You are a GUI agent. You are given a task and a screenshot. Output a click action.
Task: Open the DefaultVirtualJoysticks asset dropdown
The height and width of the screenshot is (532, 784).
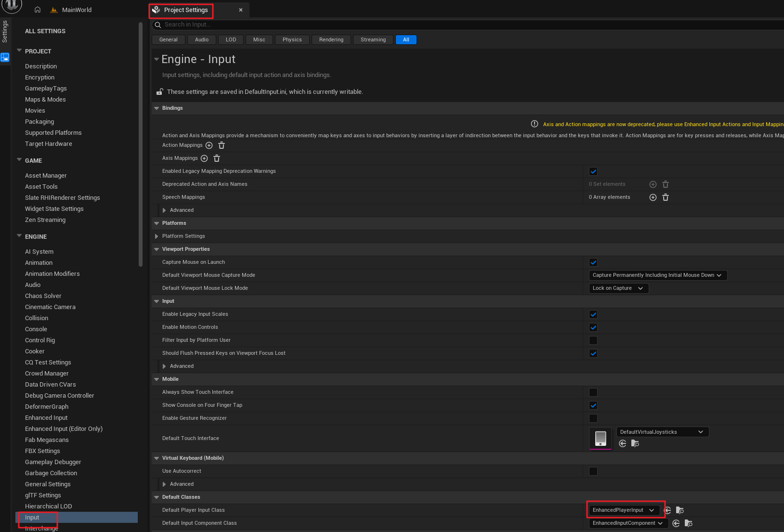(663, 432)
